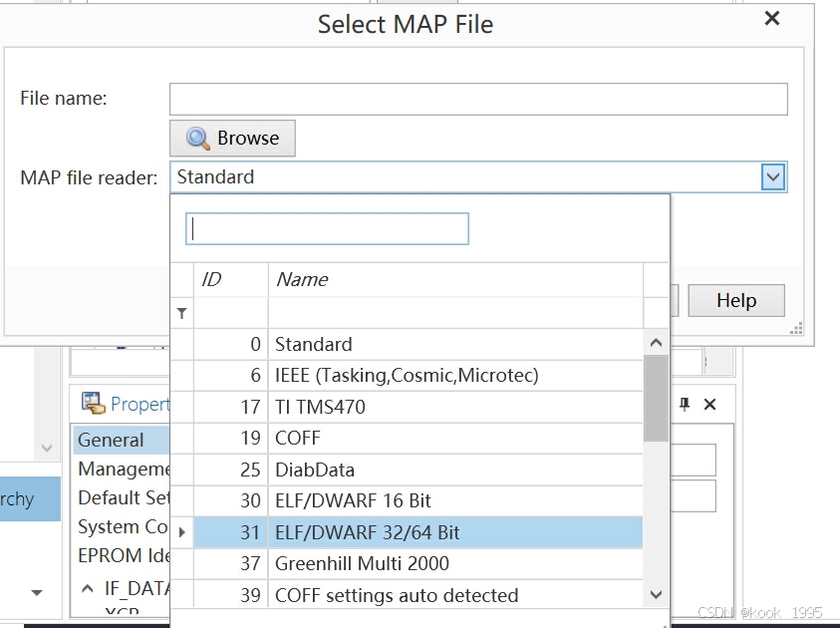Click the filter cell under Name column
The height and width of the screenshot is (628, 840).
click(455, 313)
